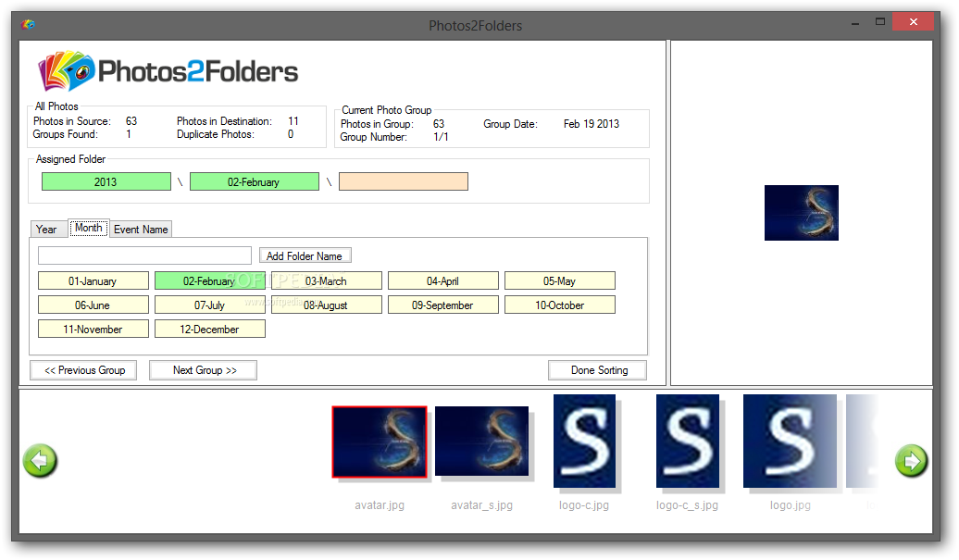Go to Next Group >>
The width and height of the screenshot is (959, 560).
(x=203, y=370)
